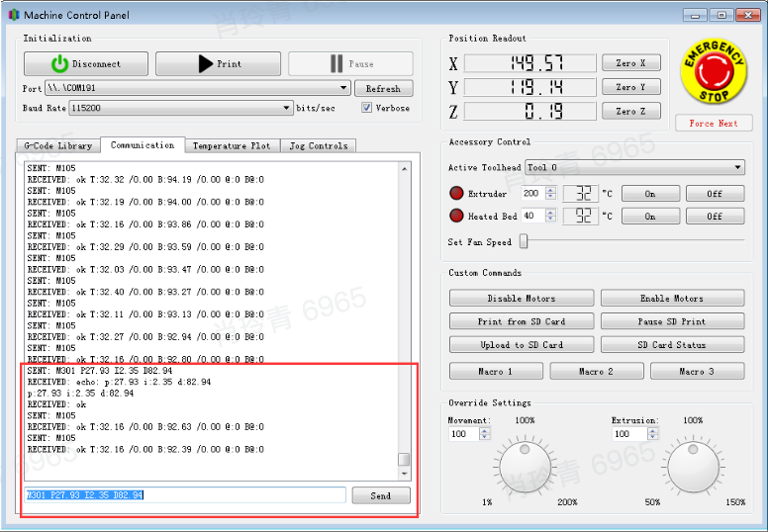Screen dimensions: 768x532
Task: Click the Zero X button
Action: click(630, 63)
